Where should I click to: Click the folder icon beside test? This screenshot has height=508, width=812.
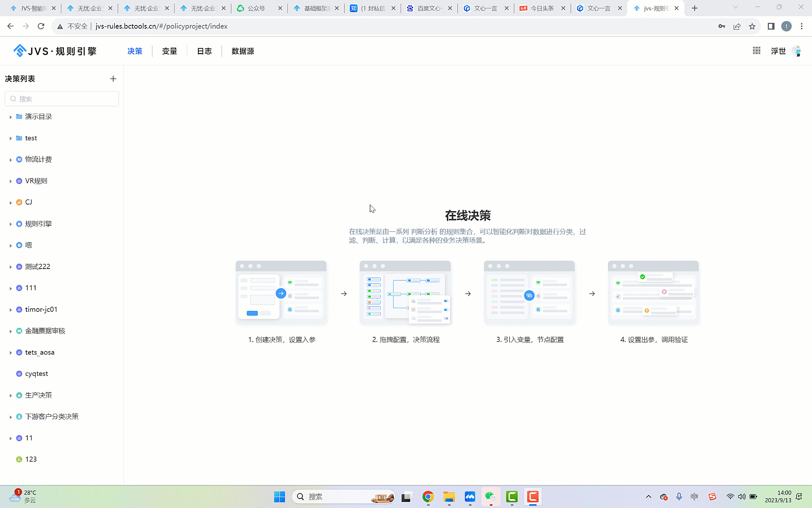click(x=19, y=138)
